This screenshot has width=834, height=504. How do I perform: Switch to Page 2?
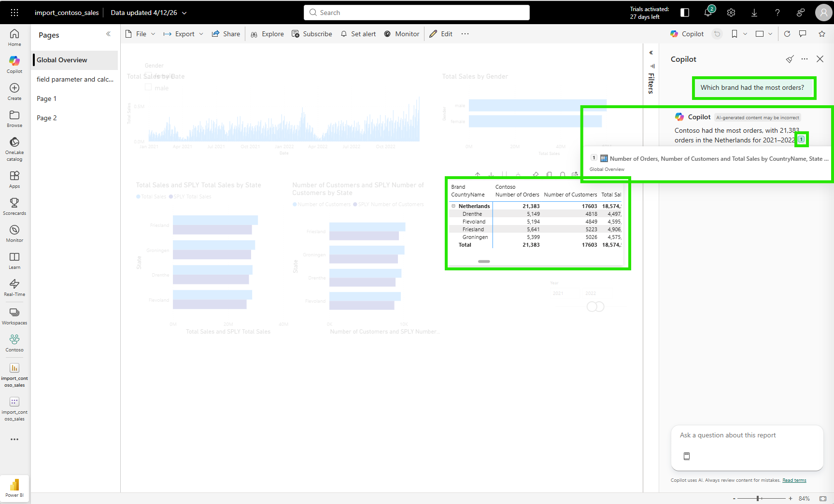click(x=75, y=118)
